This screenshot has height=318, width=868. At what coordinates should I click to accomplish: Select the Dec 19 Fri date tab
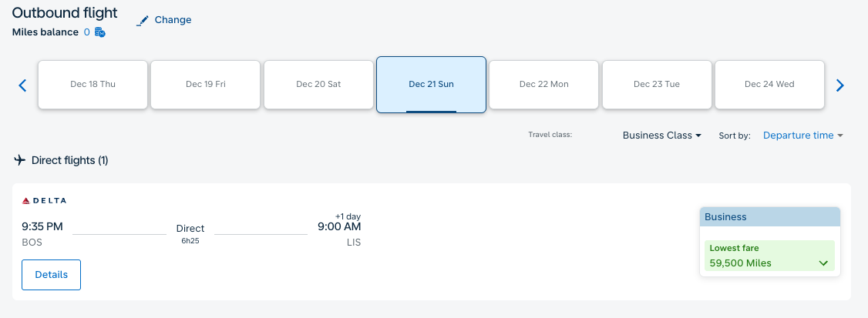click(206, 85)
